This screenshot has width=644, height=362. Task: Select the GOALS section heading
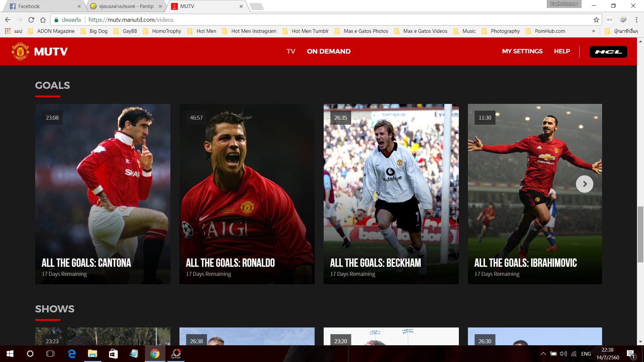pyautogui.click(x=52, y=85)
